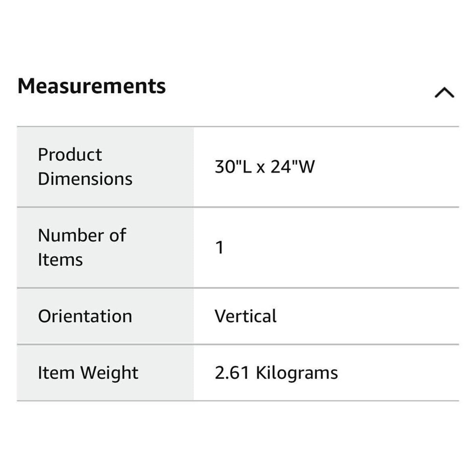Select the Item Weight label
This screenshot has width=476, height=476.
point(88,373)
